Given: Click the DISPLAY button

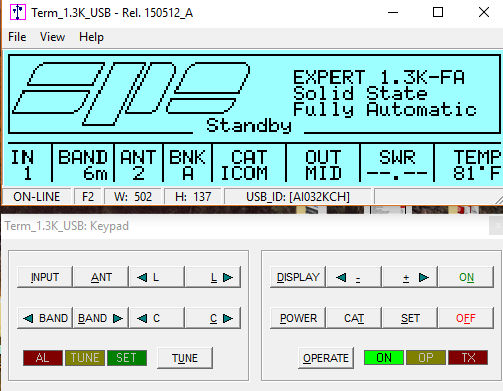Looking at the screenshot, I should point(298,277).
